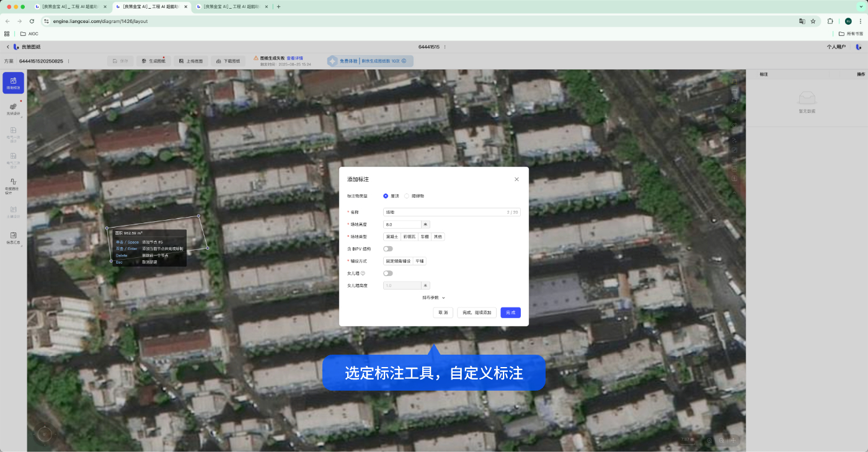Choose 混凝土 as 场地类型

(x=392, y=237)
